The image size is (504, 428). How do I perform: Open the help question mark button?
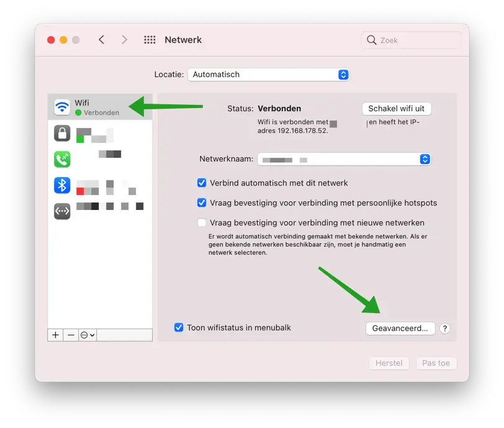pos(445,329)
